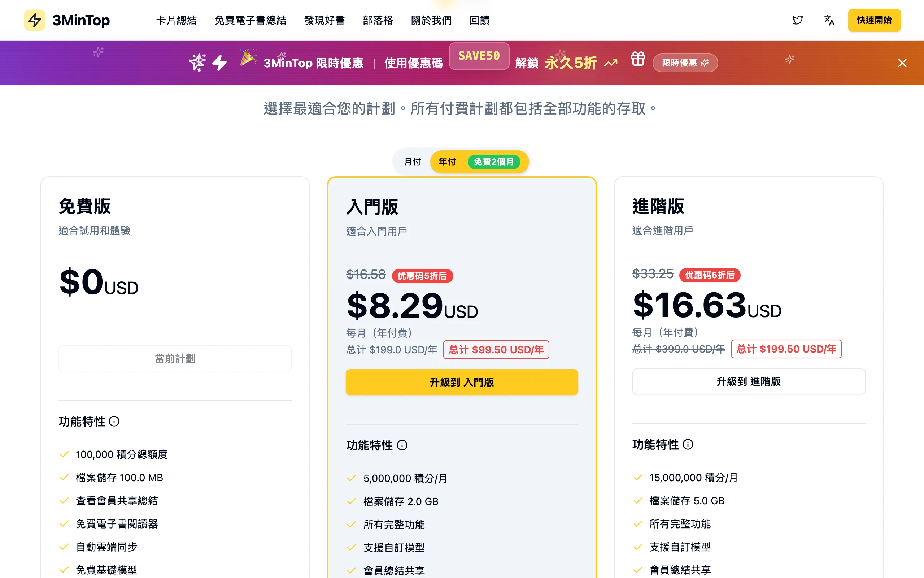This screenshot has height=578, width=924.
Task: Open the language translation icon
Action: click(829, 20)
